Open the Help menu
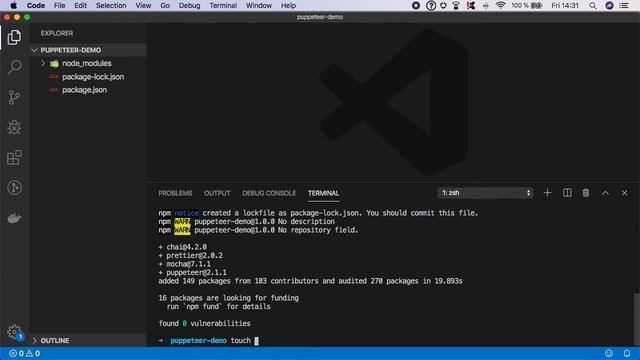 (x=288, y=6)
